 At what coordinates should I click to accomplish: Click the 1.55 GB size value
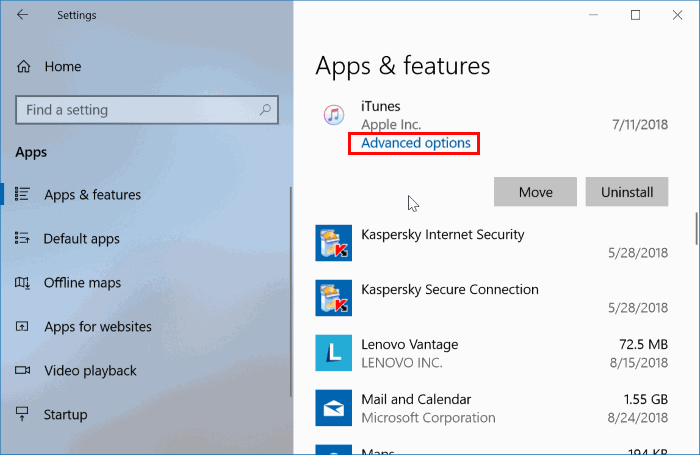(x=646, y=399)
